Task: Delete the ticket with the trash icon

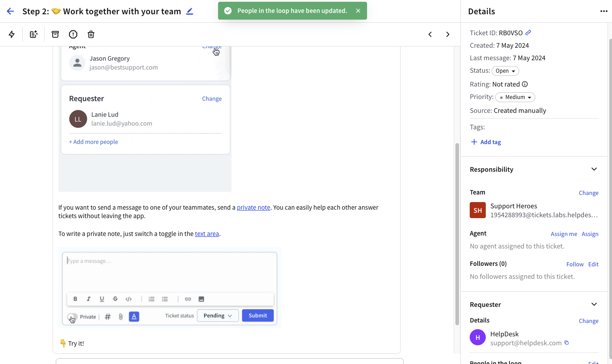Action: [91, 34]
